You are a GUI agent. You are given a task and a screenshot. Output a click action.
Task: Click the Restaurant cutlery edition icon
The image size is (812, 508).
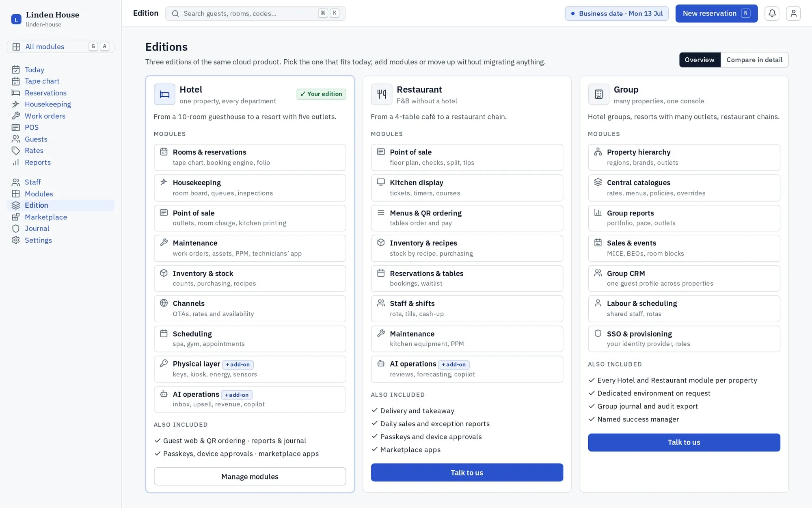click(x=382, y=94)
